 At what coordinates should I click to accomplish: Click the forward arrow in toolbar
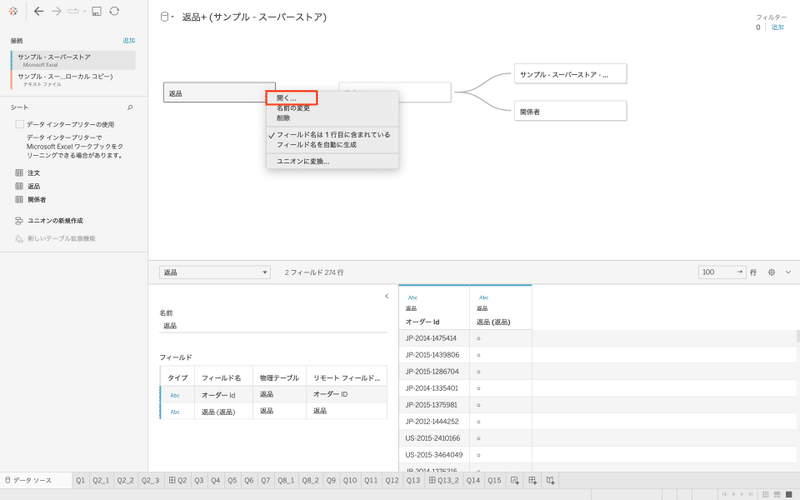pyautogui.click(x=56, y=11)
